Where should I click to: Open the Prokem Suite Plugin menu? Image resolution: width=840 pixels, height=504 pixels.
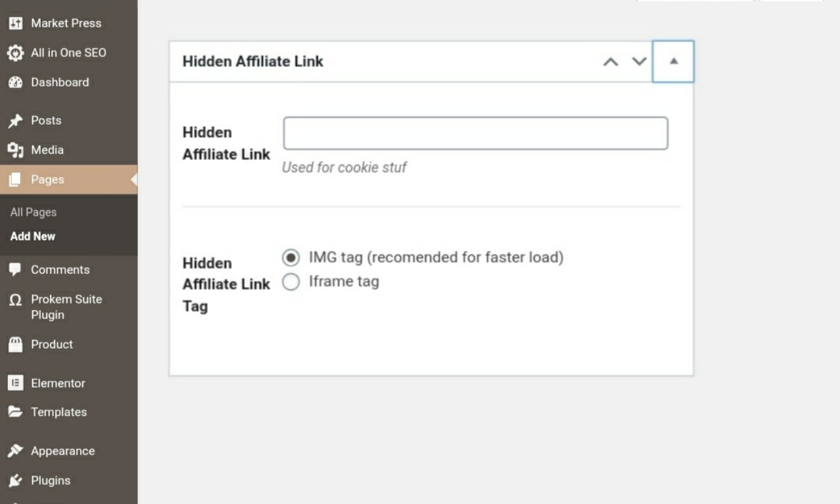tap(66, 307)
